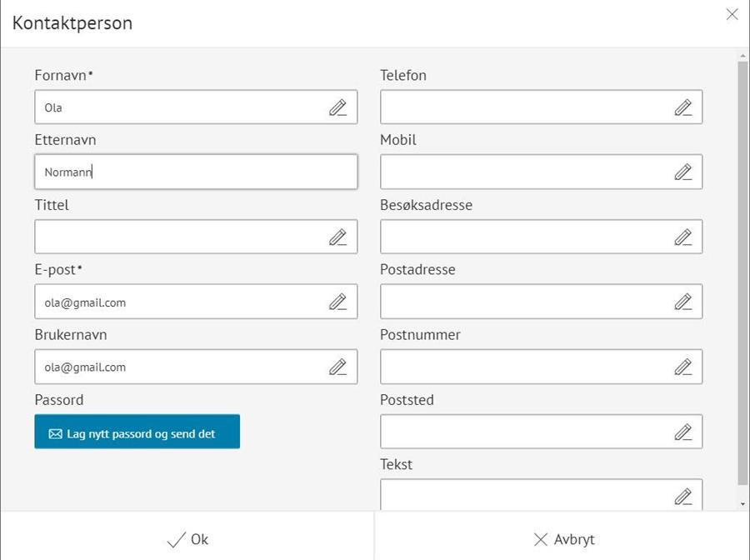Click the pencil icon in Postadresse field

click(683, 302)
